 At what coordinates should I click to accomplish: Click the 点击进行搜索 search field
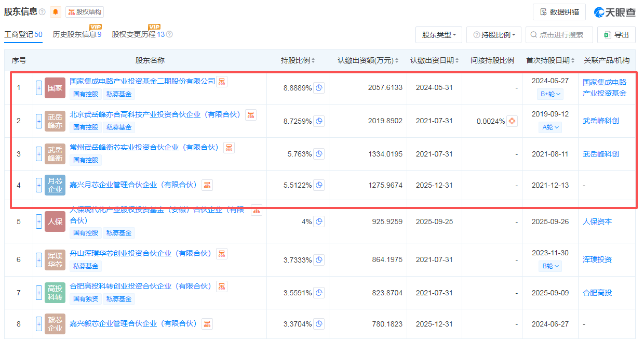pos(559,35)
